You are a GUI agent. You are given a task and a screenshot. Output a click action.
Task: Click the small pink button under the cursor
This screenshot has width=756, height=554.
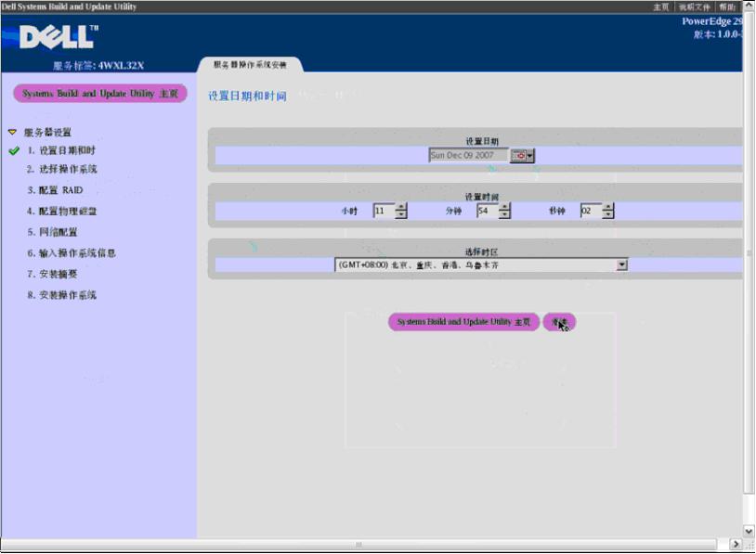pos(559,322)
